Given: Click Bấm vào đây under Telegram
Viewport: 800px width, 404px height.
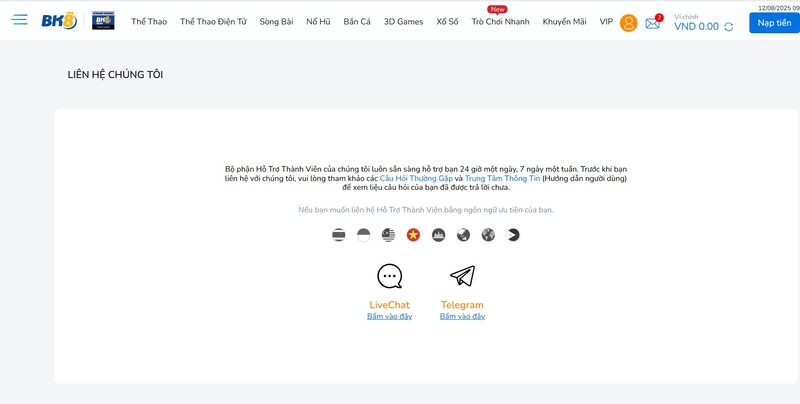Looking at the screenshot, I should pos(462,316).
